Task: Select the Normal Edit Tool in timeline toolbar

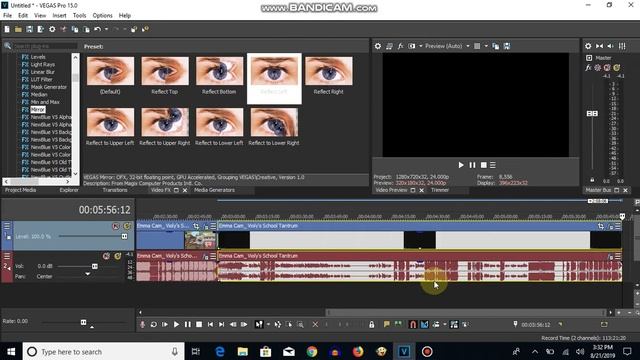Action: (x=259, y=324)
